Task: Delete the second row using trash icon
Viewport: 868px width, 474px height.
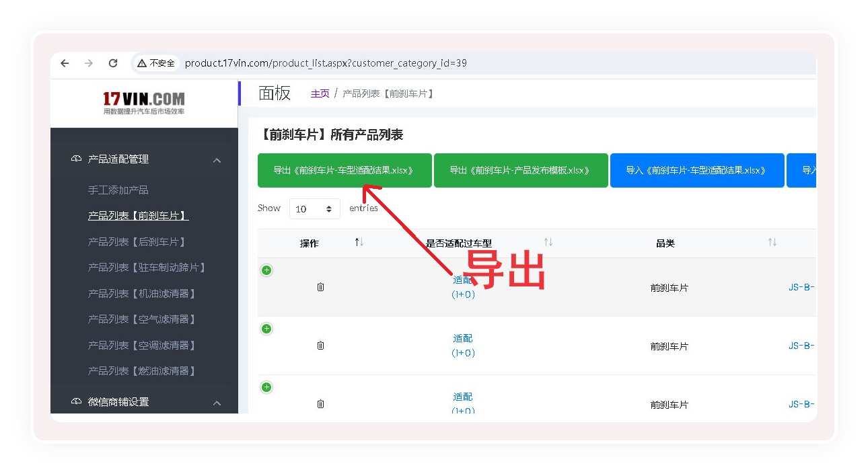Action: point(320,346)
